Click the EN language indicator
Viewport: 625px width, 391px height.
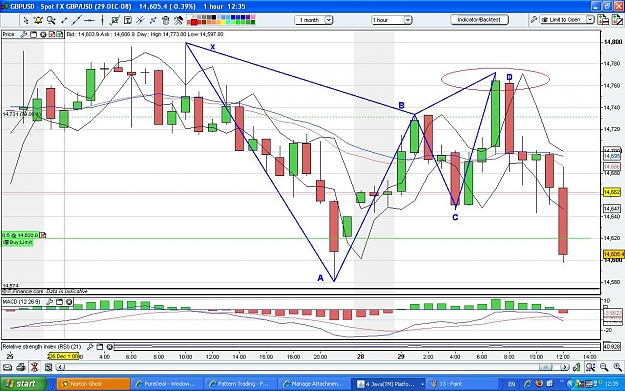[511, 384]
